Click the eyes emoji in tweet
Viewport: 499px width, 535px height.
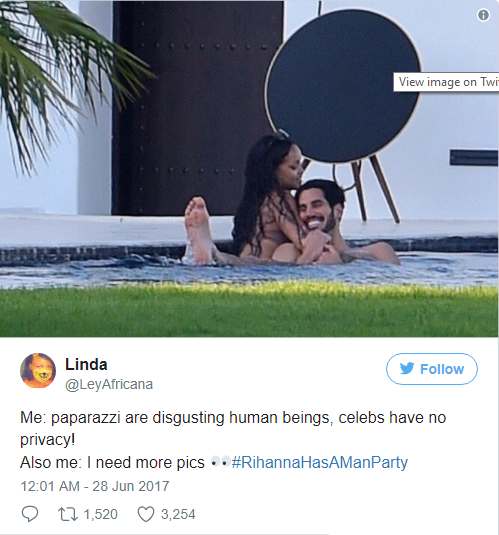coord(219,463)
